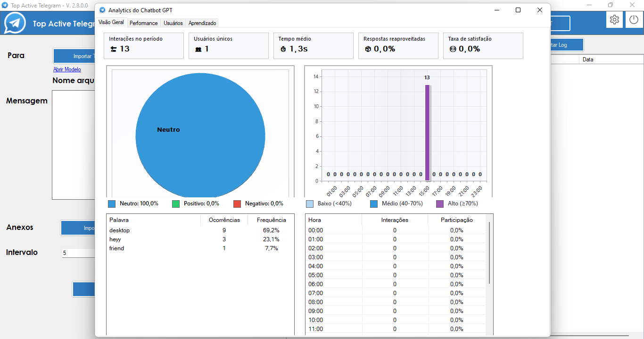Open the Usuários tab
Viewport: 644px width, 339px height.
[173, 23]
